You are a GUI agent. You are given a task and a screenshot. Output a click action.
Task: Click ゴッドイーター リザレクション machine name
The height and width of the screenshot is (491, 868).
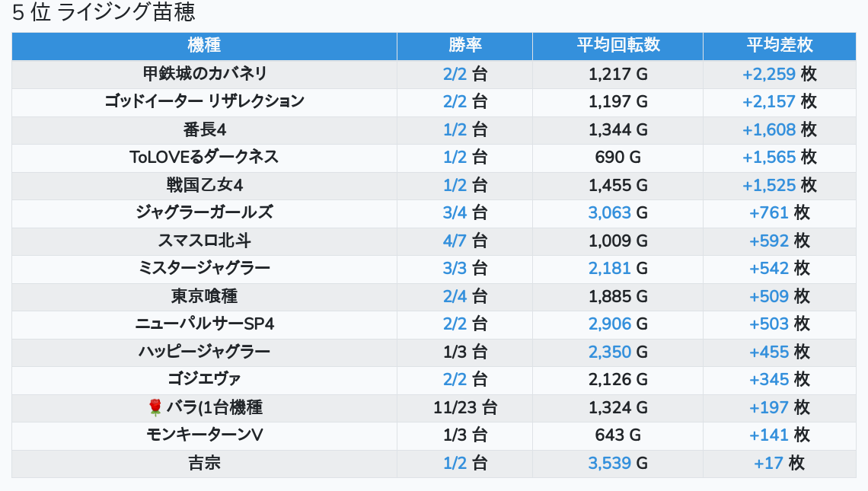click(x=204, y=101)
